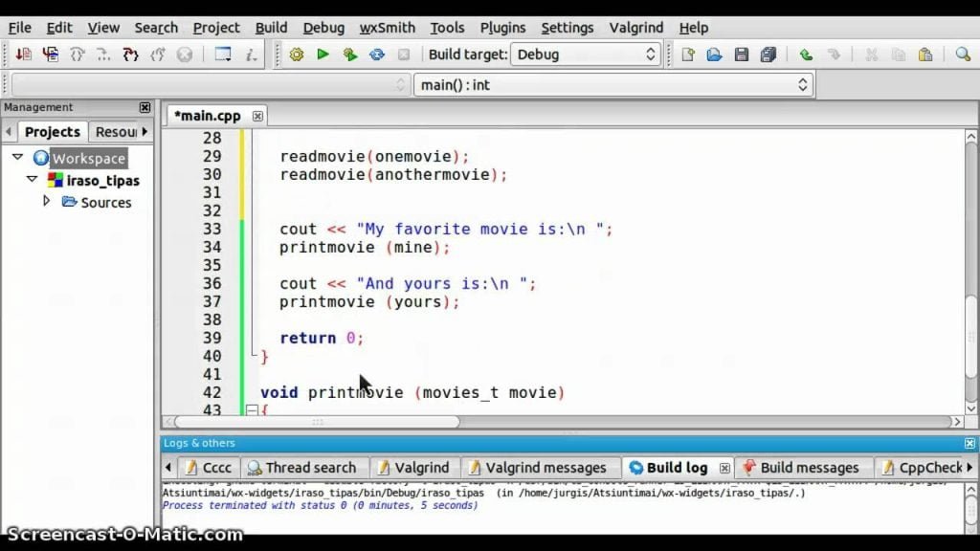Viewport: 980px width, 551px height.
Task: Open the empty scope dropdown left of main()
Action: pyautogui.click(x=211, y=85)
